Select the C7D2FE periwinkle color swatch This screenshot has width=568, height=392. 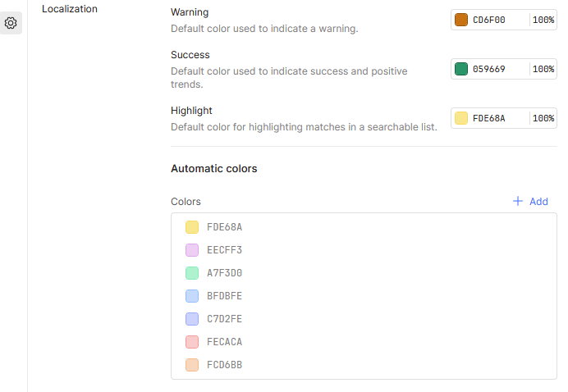coord(192,319)
